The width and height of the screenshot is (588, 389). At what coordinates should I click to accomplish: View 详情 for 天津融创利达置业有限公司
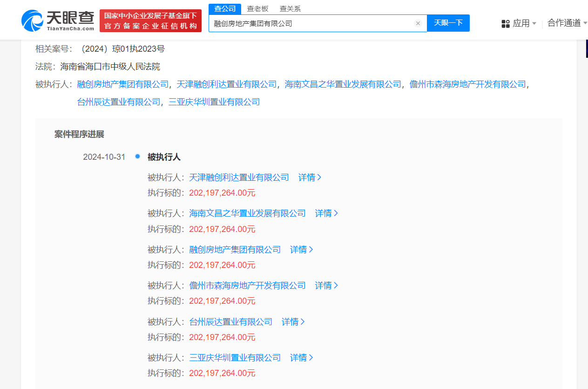tap(310, 177)
